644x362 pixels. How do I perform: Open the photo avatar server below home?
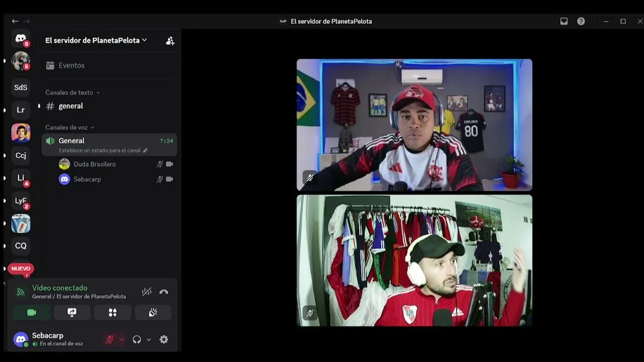pyautogui.click(x=21, y=61)
